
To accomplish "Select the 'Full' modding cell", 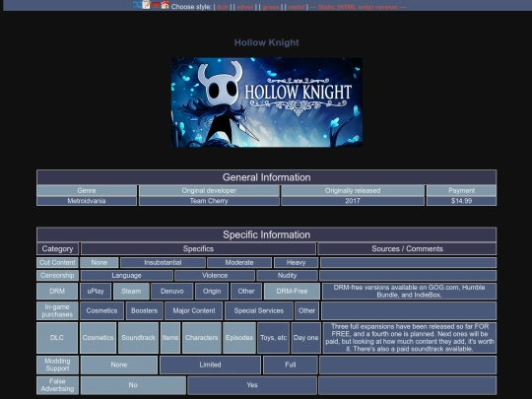I will click(x=291, y=365).
